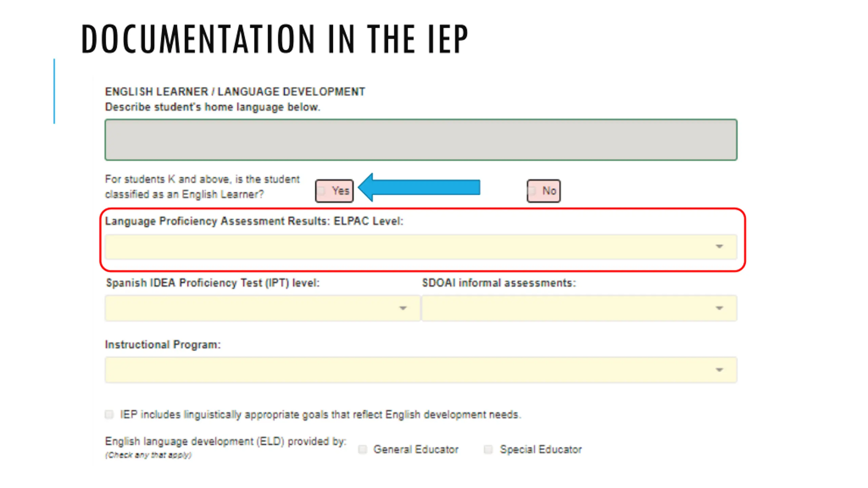Click the 'Instructional Program:' label
This screenshot has width=868, height=488.
click(x=163, y=344)
